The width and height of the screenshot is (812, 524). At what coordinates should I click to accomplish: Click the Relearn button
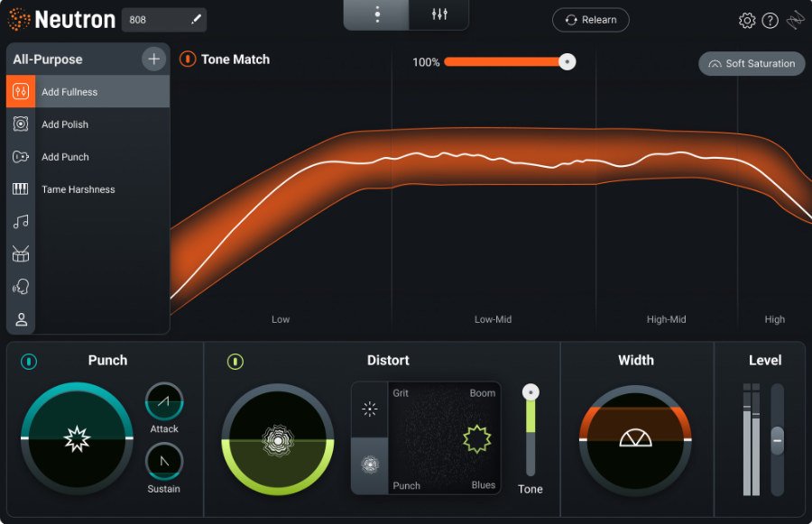click(x=590, y=19)
